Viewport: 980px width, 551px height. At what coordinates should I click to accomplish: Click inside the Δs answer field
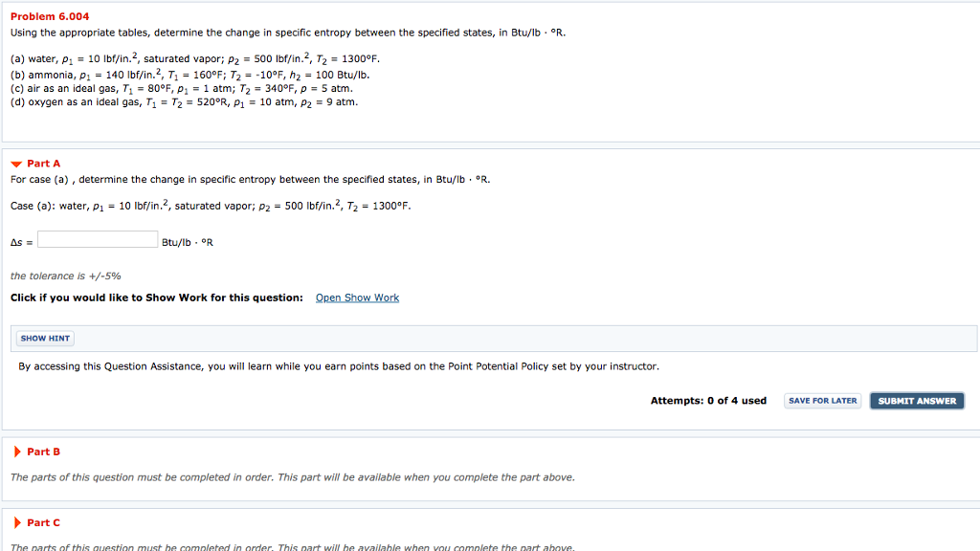click(97, 238)
